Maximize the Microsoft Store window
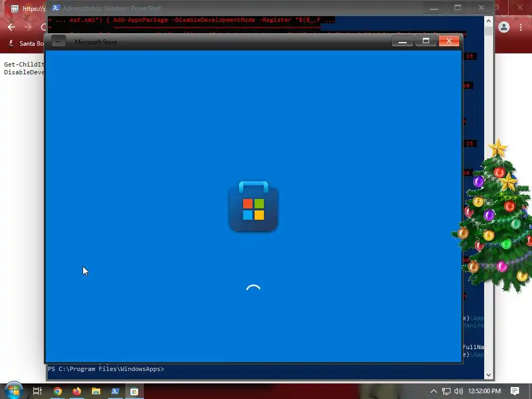Screen dimensions: 532x399 click(x=426, y=41)
